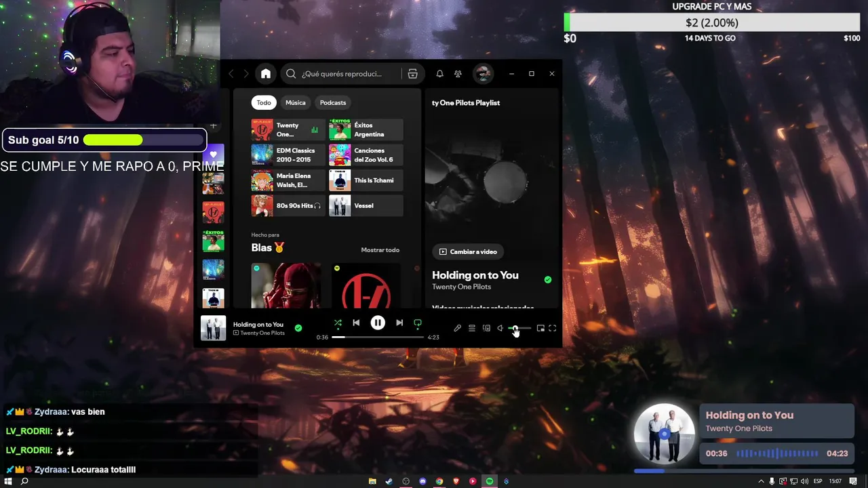
Task: Click "Twenty One Pilots" artist in player bar
Action: (262, 333)
